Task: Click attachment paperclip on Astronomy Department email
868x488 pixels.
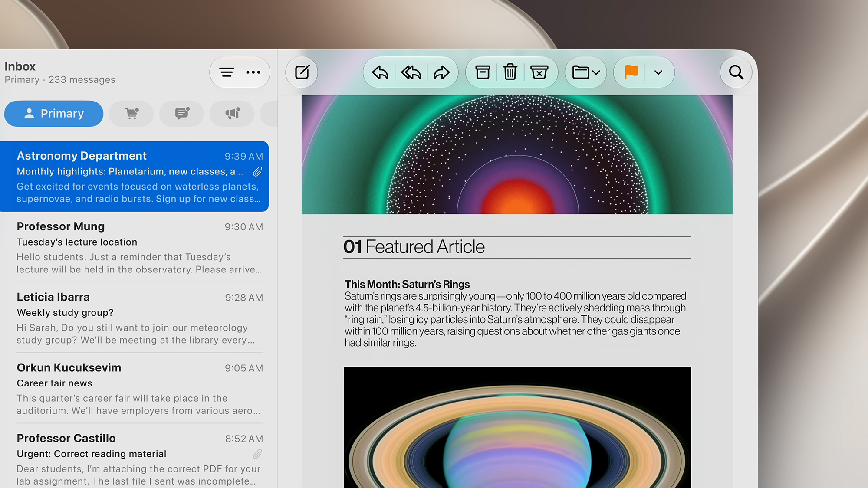Action: coord(257,172)
